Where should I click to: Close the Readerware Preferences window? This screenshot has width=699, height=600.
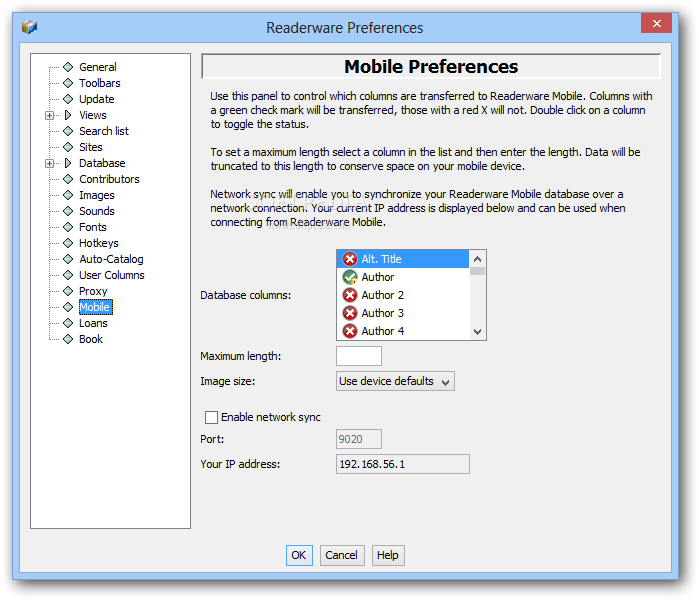pos(656,23)
